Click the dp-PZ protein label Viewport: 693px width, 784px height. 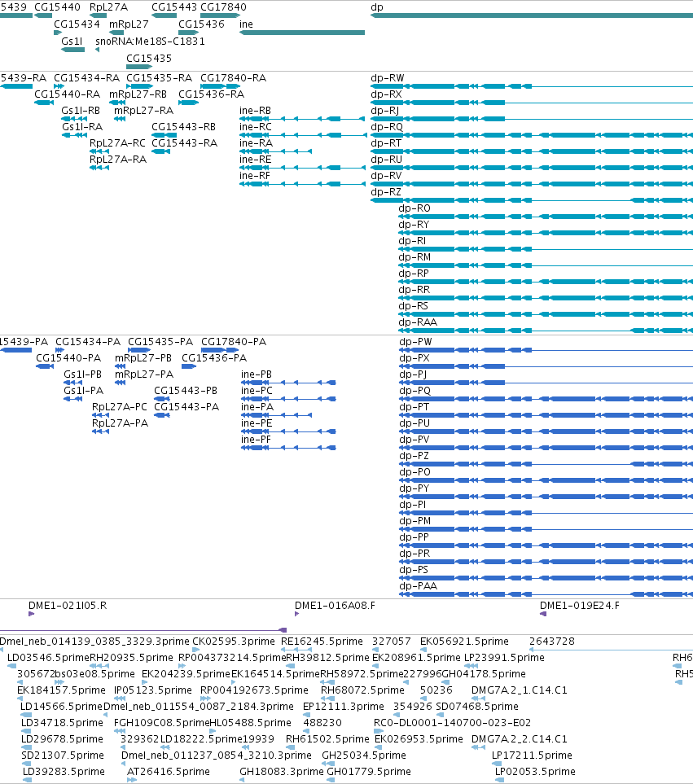coord(414,455)
